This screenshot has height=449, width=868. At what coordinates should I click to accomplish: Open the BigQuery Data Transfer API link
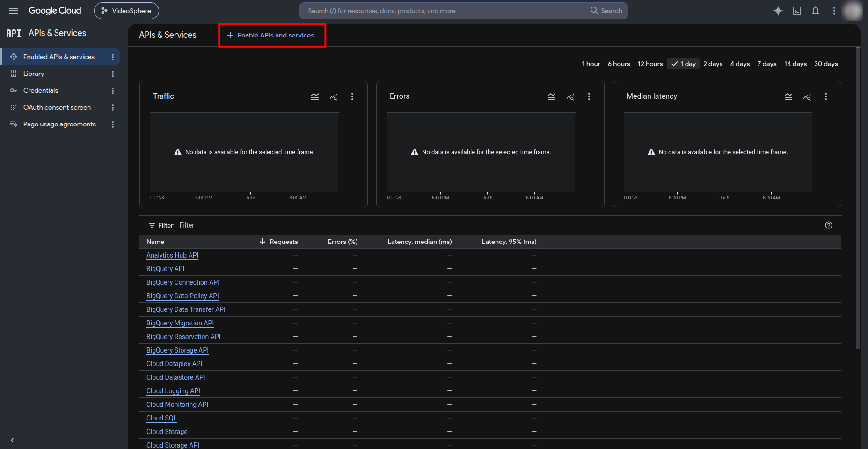(186, 309)
